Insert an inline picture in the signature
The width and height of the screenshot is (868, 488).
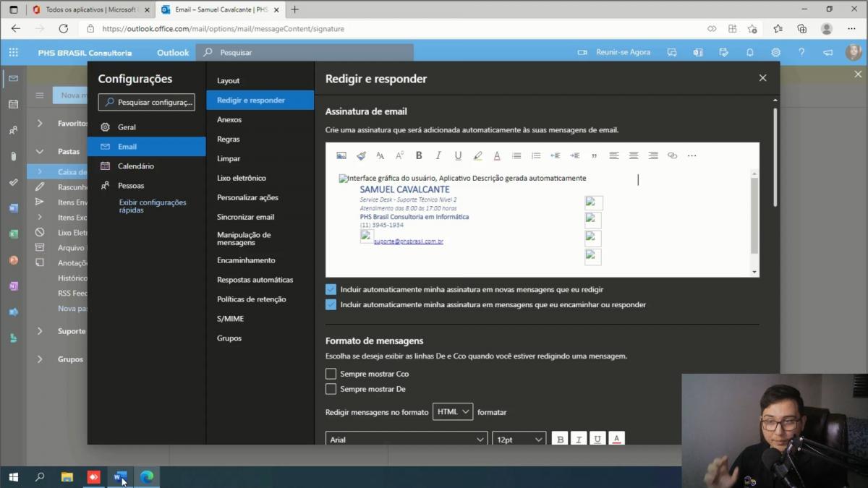(x=341, y=155)
